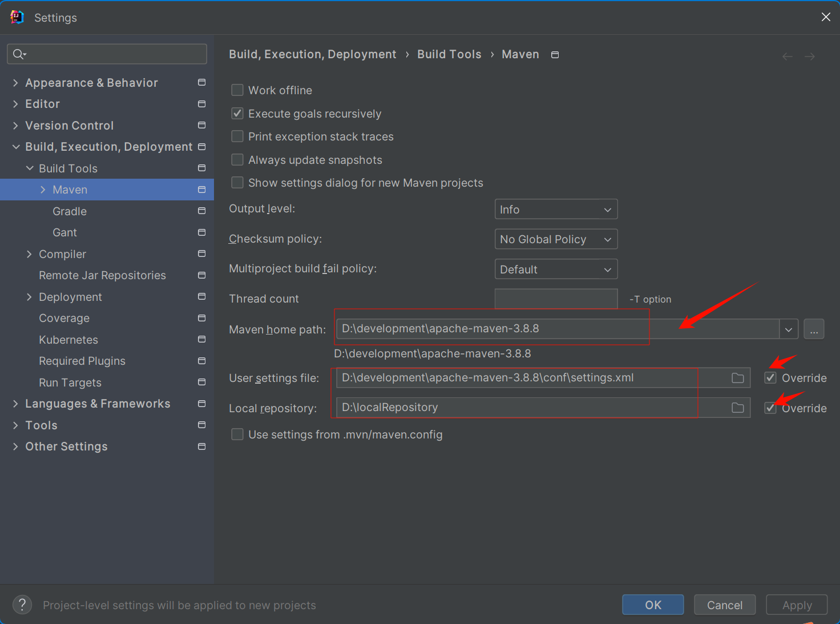The image size is (840, 624).
Task: Toggle Execute goals recursively checkbox
Action: coord(237,114)
